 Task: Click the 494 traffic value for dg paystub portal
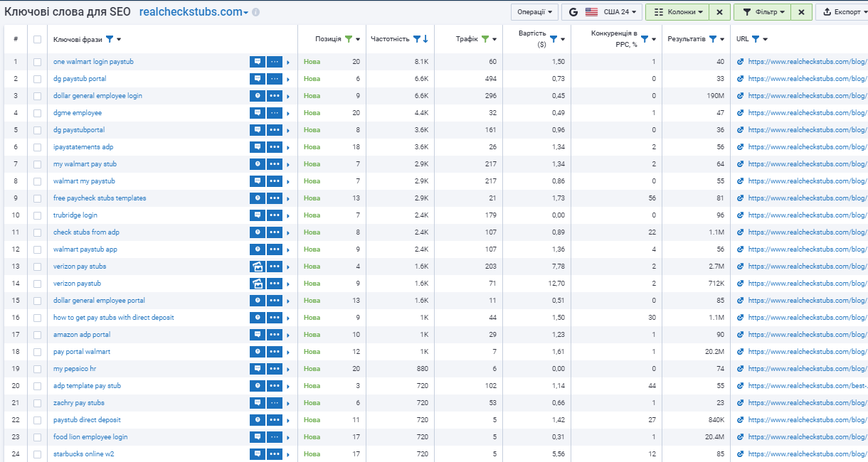tap(490, 79)
